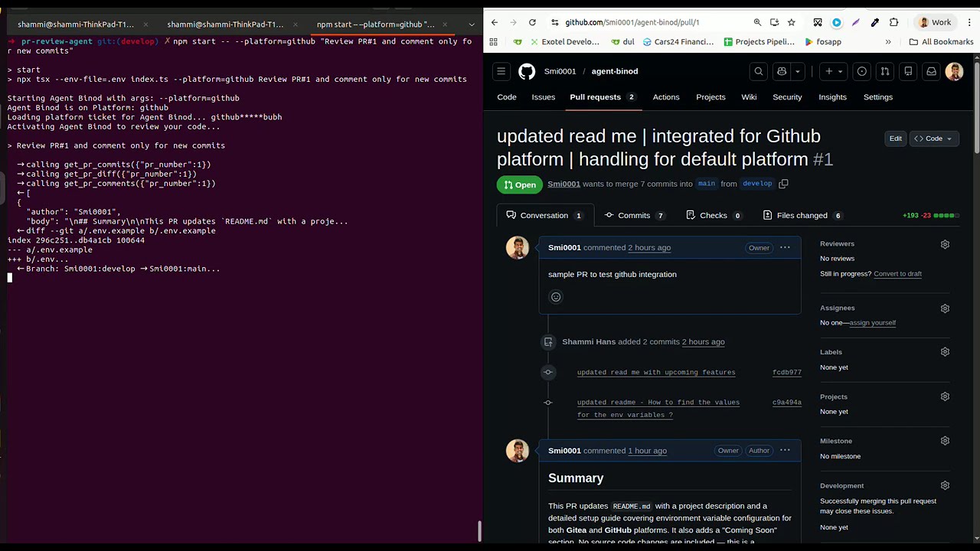Open the Labels settings gear
Image resolution: width=980 pixels, height=551 pixels.
click(x=945, y=352)
